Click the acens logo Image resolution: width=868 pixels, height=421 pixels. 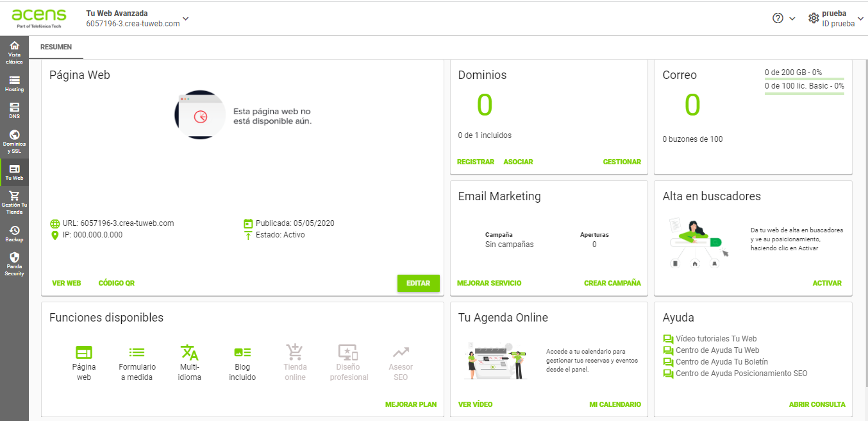pos(39,18)
